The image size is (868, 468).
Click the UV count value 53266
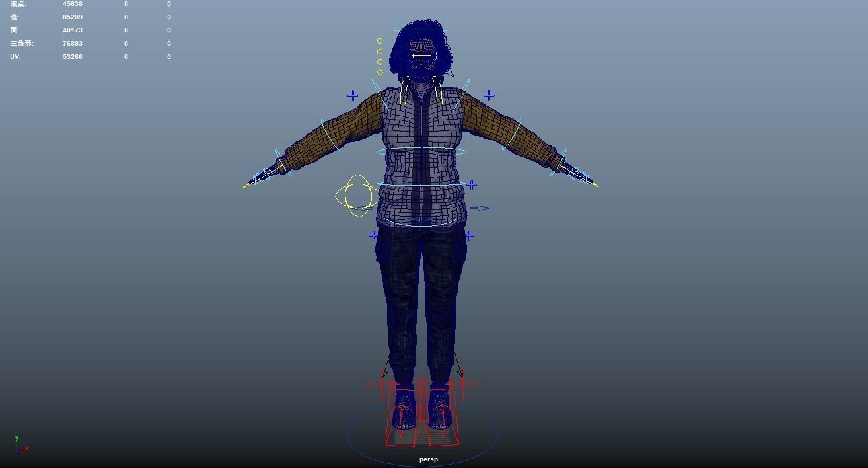[x=73, y=57]
